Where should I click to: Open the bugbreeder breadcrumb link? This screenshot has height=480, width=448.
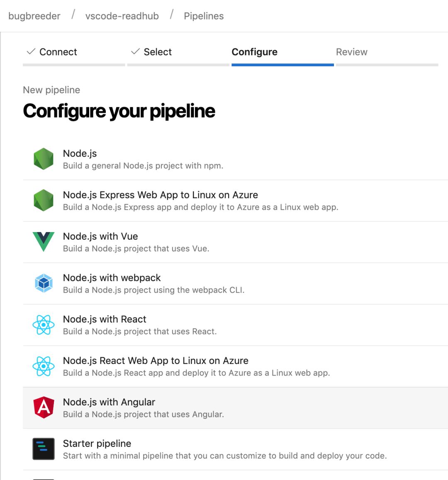tap(34, 16)
